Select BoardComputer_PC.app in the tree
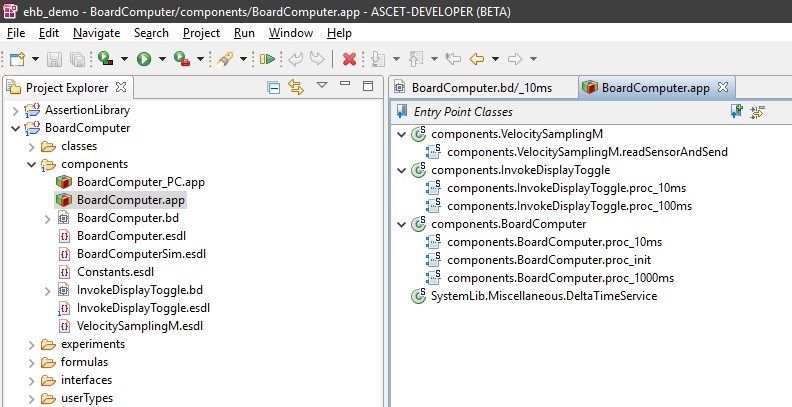792x407 pixels. 140,182
